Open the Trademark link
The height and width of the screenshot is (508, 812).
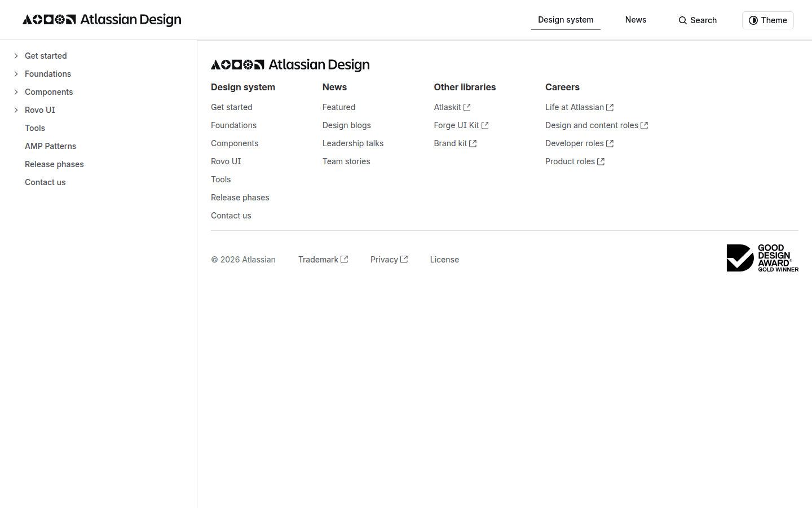pos(323,260)
